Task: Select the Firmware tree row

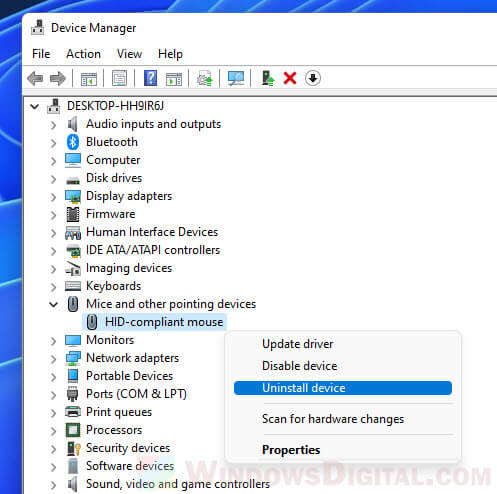Action: click(x=110, y=214)
